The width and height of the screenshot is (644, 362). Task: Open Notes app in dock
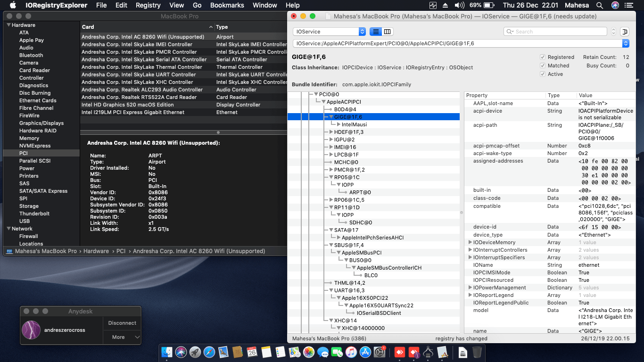point(266,352)
